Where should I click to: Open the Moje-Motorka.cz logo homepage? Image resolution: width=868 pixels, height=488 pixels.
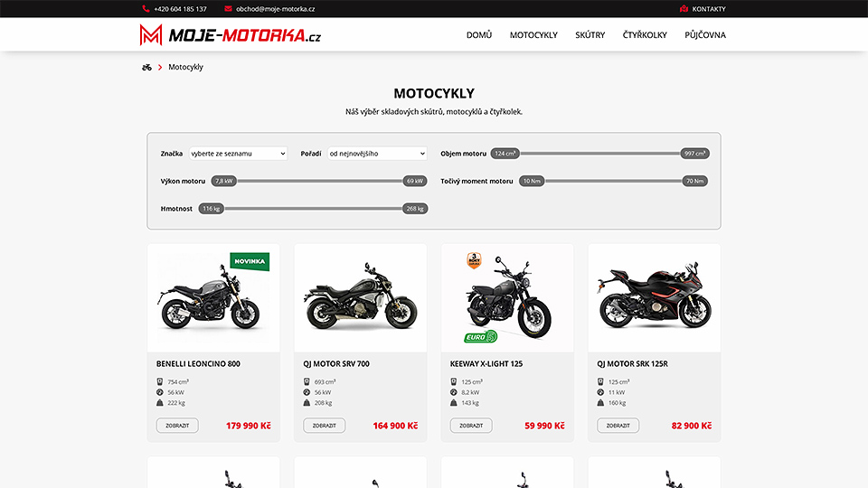point(231,35)
